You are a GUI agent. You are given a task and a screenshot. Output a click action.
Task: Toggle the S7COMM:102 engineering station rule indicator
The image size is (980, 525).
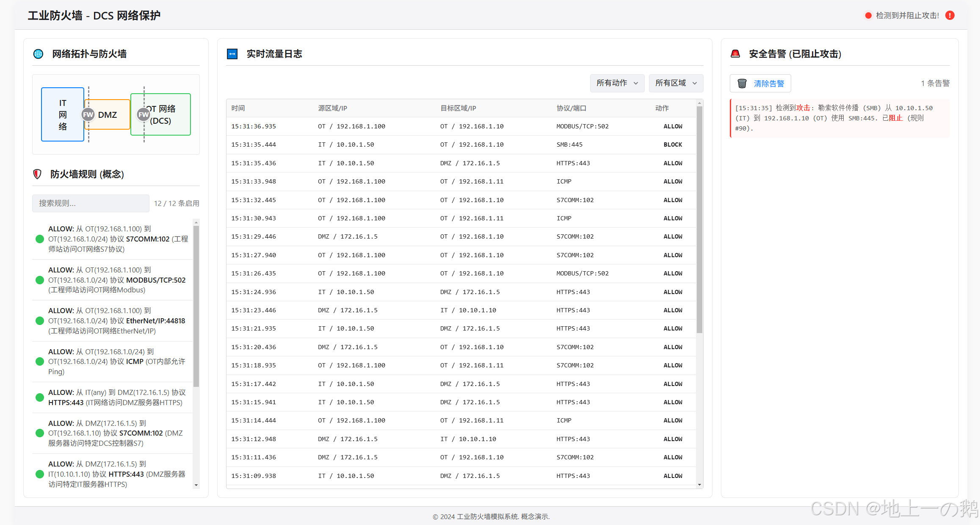point(40,239)
